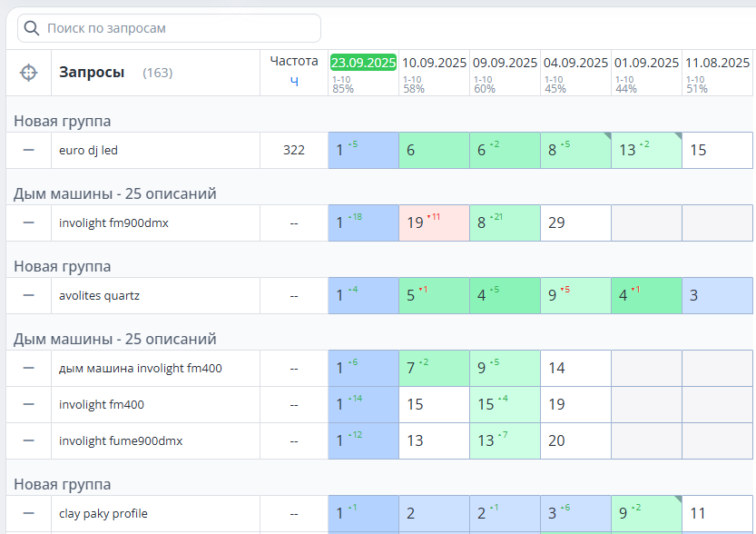Select the 23.09.2025 date column header
The width and height of the screenshot is (756, 534).
(364, 63)
